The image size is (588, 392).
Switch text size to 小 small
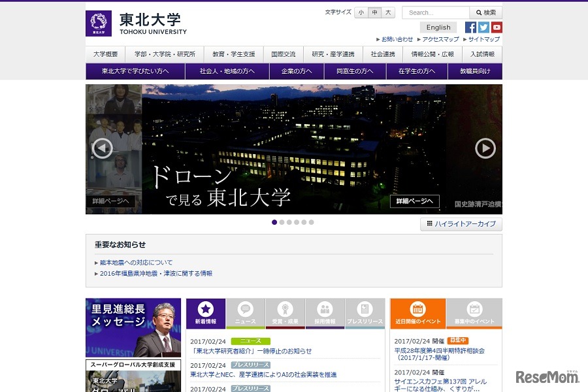click(x=361, y=12)
